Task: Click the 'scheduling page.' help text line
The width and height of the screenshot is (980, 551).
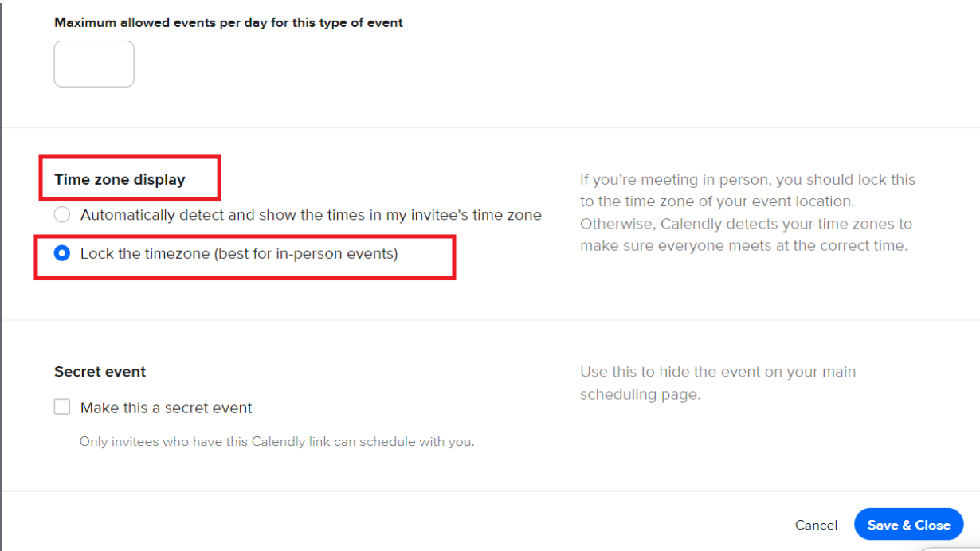Action: pyautogui.click(x=640, y=394)
